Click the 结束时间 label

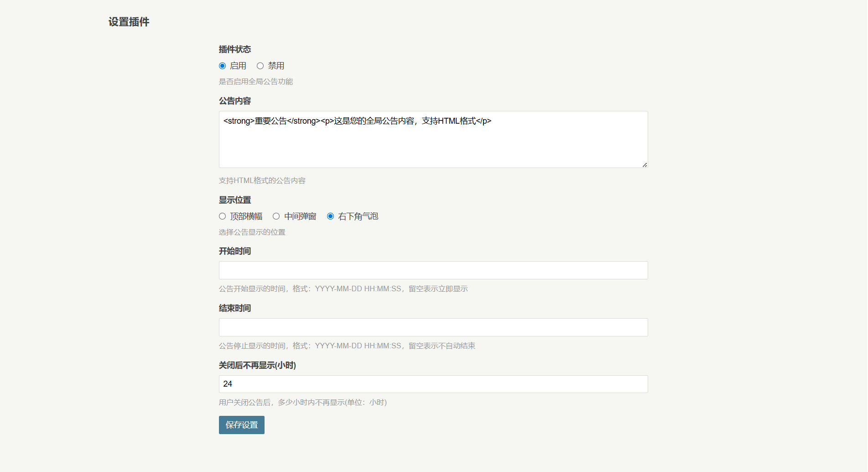coord(235,308)
